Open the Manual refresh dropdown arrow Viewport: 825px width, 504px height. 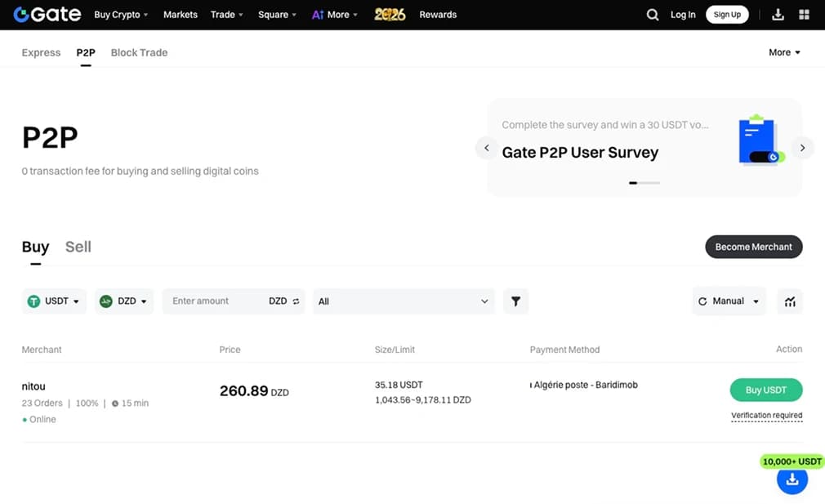756,301
